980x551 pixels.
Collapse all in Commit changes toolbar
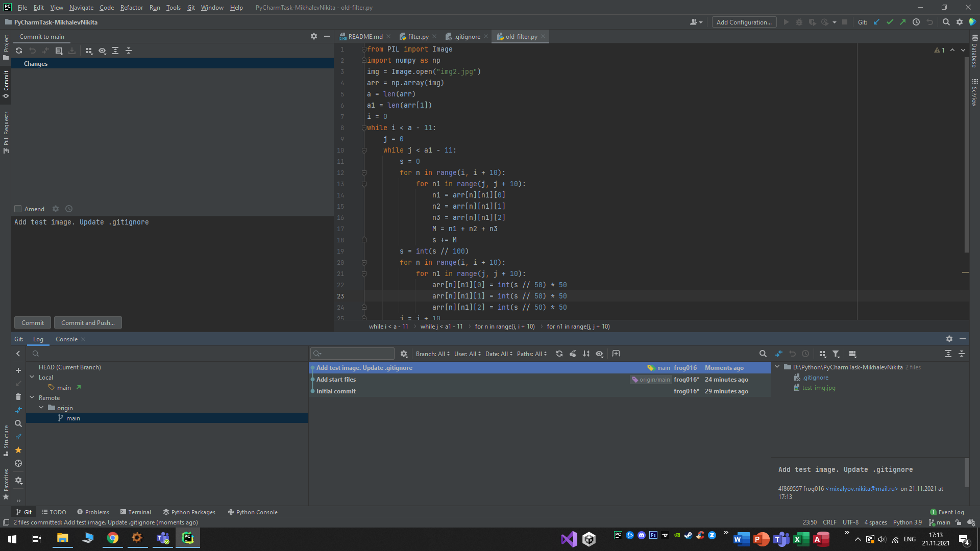click(x=129, y=51)
